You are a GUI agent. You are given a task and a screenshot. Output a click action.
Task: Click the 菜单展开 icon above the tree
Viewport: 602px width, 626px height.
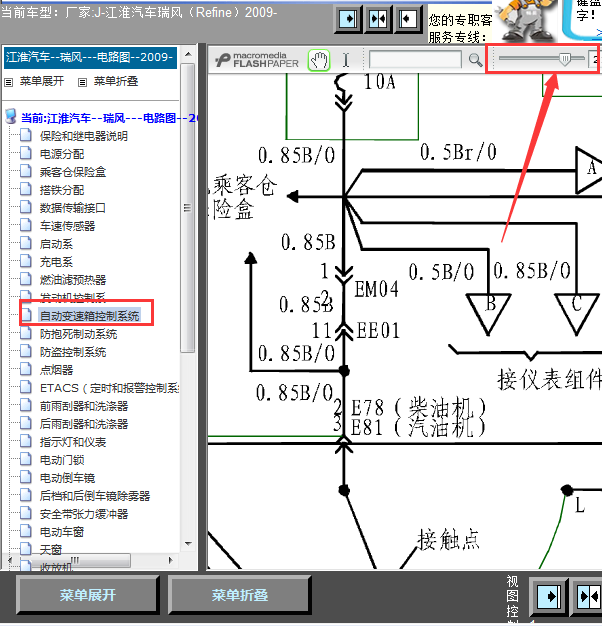click(9, 82)
